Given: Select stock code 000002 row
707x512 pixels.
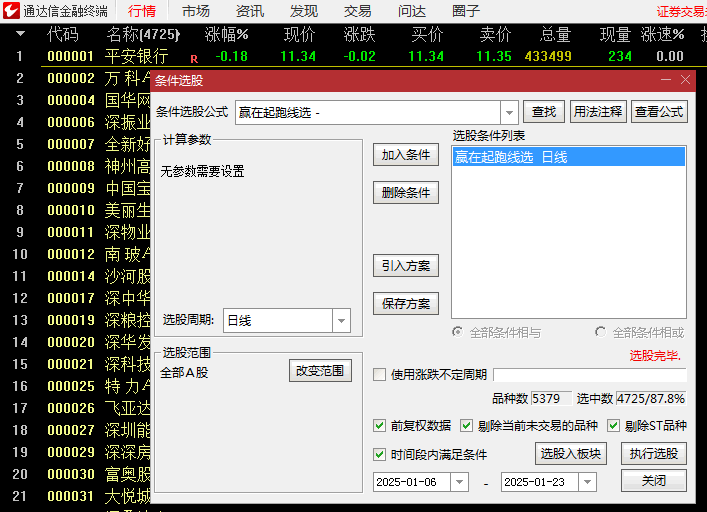Looking at the screenshot, I should click(71, 78).
